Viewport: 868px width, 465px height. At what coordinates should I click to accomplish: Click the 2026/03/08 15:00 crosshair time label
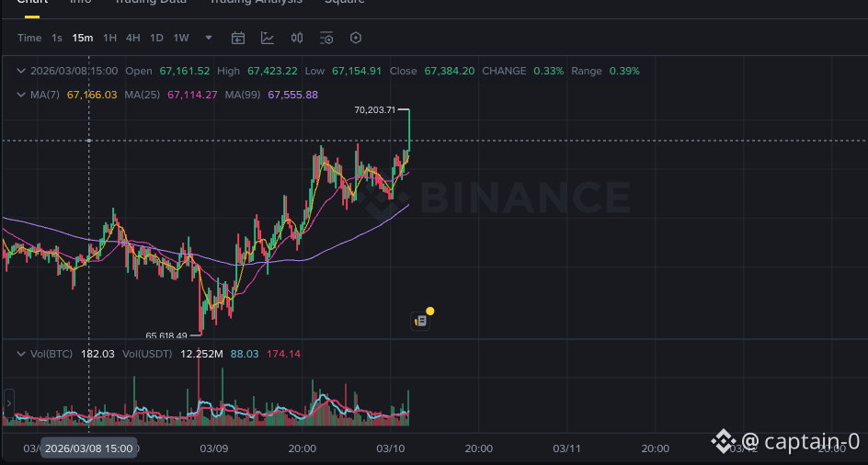pyautogui.click(x=88, y=448)
